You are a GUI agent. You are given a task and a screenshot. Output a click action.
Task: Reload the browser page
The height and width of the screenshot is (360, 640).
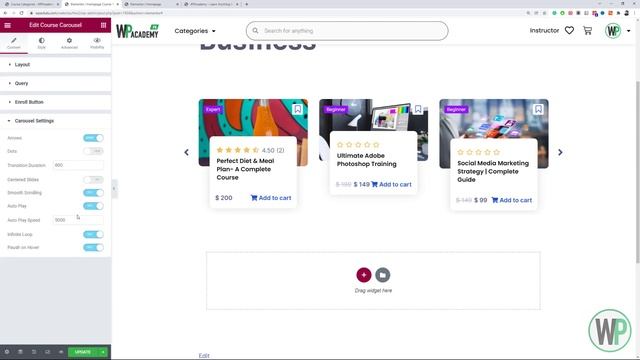click(21, 13)
